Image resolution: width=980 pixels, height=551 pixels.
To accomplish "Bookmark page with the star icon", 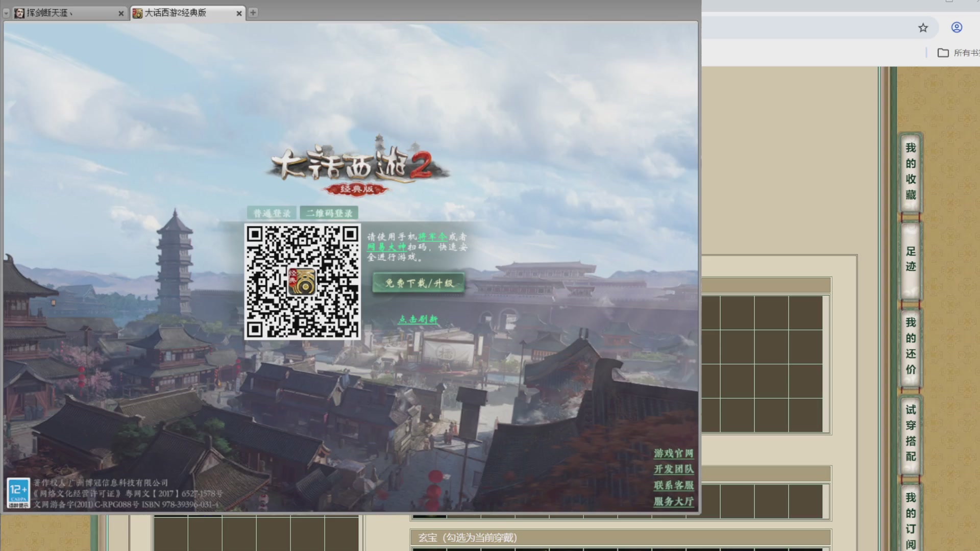I will (923, 28).
